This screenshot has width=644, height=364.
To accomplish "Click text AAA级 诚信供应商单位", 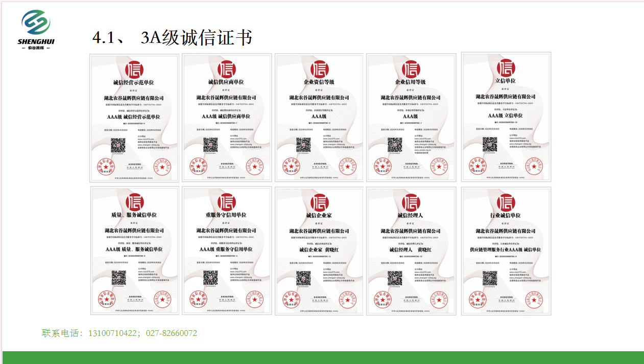I will click(226, 117).
